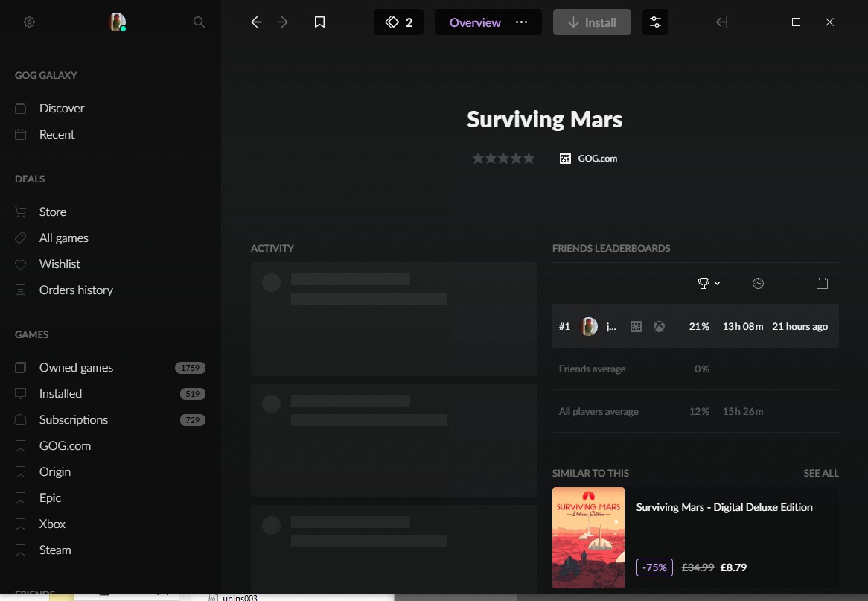Click the Friends average row label
Screen dimensions: 868x601
pos(593,369)
